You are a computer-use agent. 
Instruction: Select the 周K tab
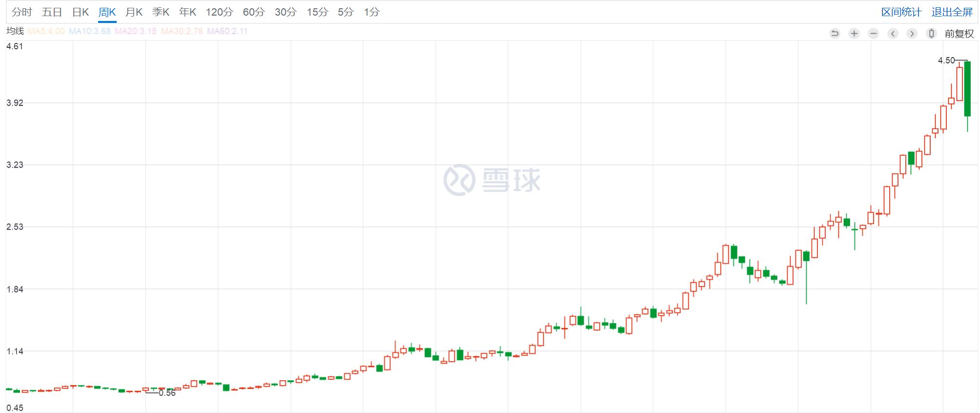(107, 12)
